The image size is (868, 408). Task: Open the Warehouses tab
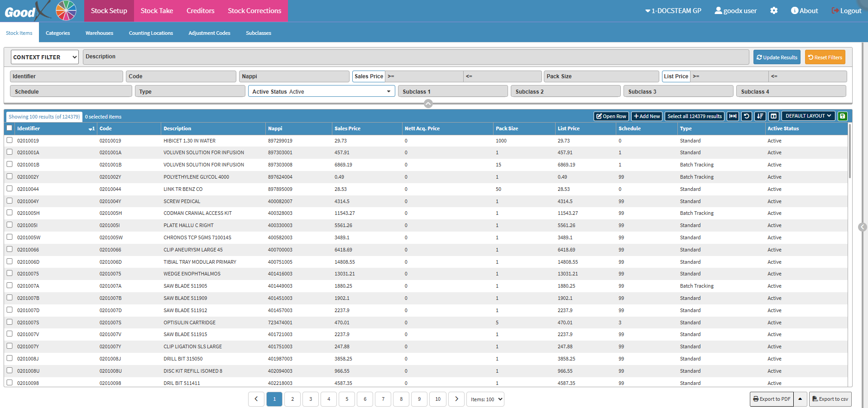(x=99, y=33)
